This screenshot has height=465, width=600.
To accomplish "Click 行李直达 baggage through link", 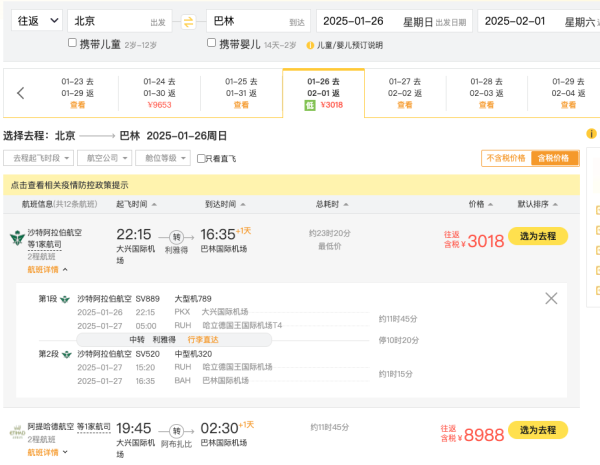I will tap(203, 340).
